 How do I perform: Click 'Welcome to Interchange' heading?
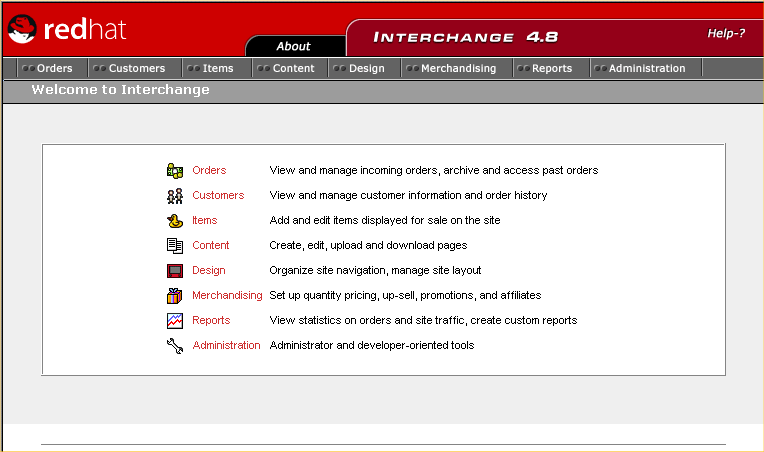(120, 90)
